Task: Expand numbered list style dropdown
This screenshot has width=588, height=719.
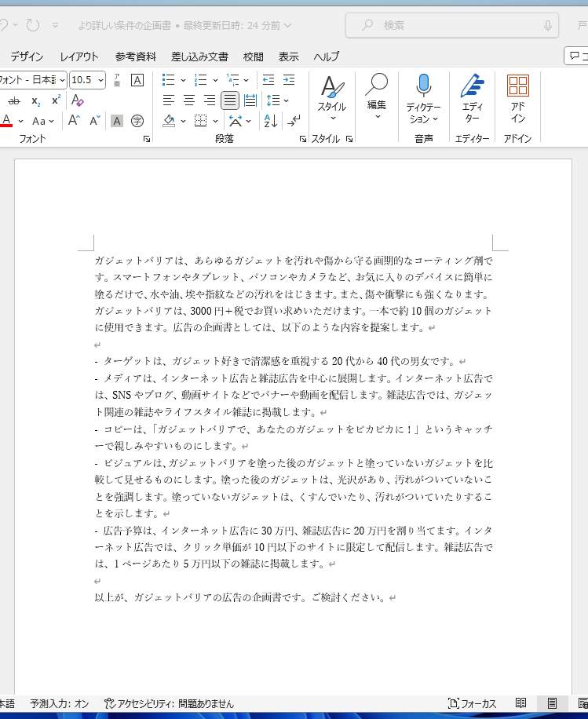Action: point(214,80)
